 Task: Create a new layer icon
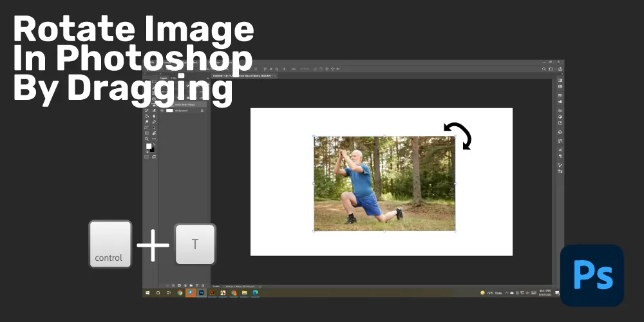pos(196,285)
